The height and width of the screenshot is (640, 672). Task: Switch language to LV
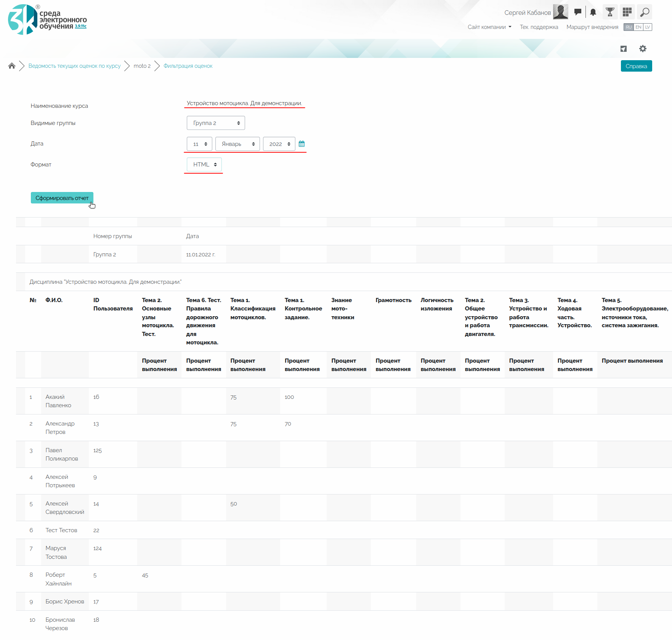pyautogui.click(x=648, y=27)
